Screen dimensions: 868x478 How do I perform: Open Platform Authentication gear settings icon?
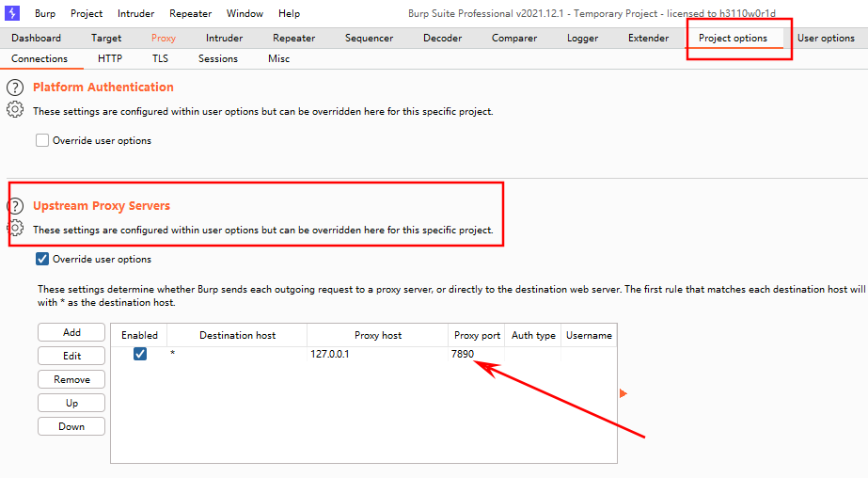click(x=15, y=110)
